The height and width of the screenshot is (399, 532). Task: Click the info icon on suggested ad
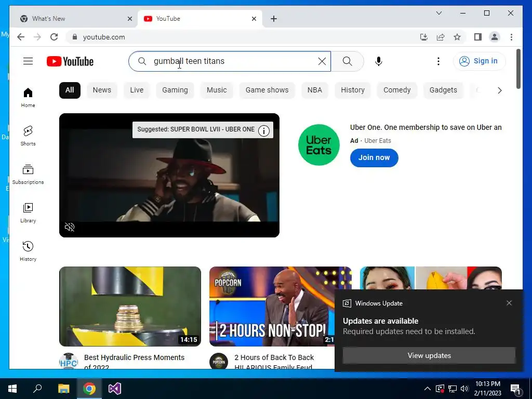point(263,130)
